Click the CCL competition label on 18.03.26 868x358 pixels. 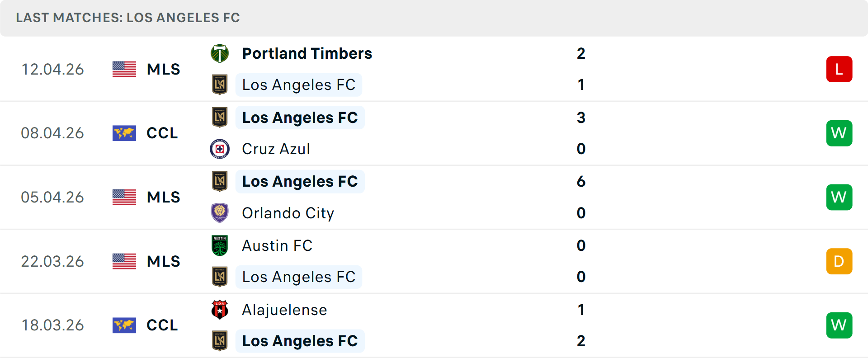tap(162, 325)
